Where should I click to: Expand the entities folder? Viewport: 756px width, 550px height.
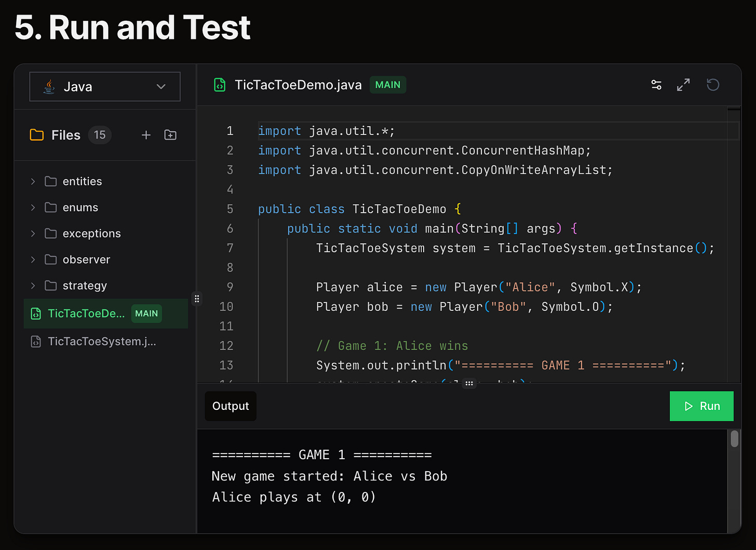pos(82,182)
